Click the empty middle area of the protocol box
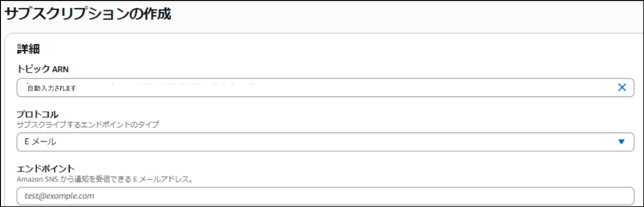The image size is (644, 207). pos(330,142)
